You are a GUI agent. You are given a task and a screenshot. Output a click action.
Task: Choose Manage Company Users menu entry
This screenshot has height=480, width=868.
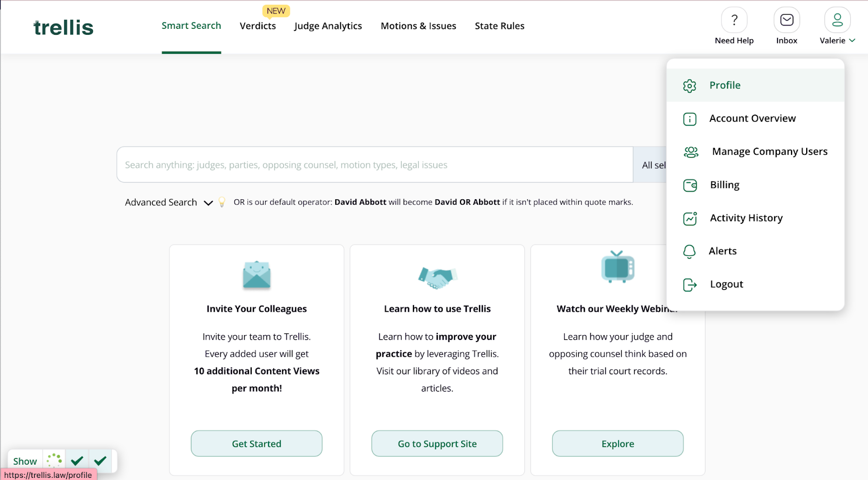pyautogui.click(x=755, y=151)
